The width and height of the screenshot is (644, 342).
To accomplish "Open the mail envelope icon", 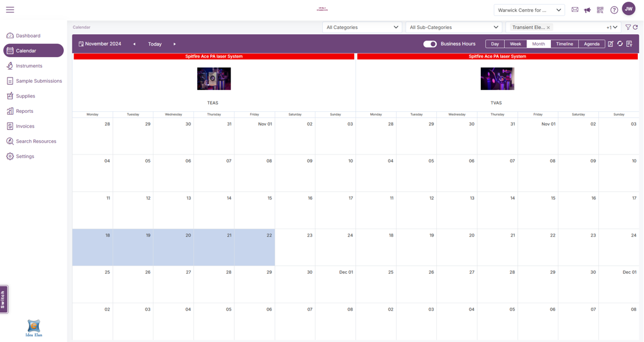I will click(574, 10).
